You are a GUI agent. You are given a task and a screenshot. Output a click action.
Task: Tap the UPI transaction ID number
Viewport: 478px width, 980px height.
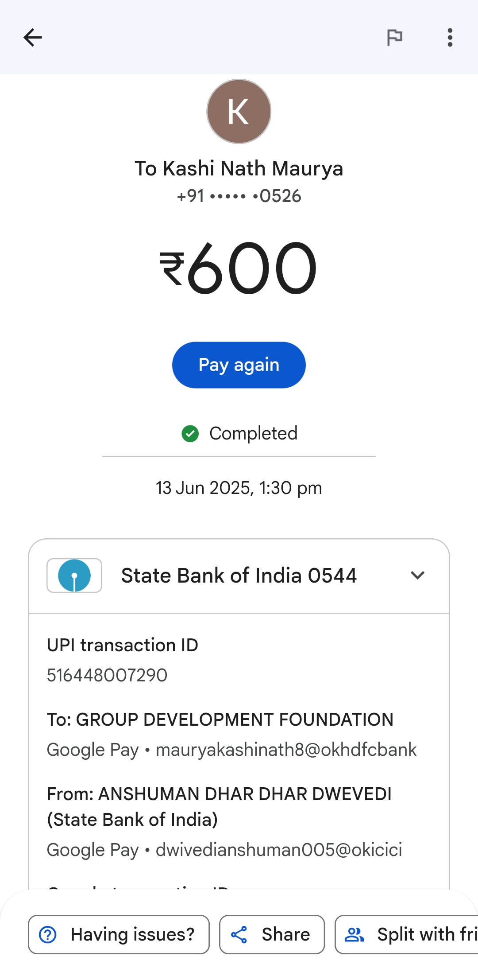click(x=107, y=675)
